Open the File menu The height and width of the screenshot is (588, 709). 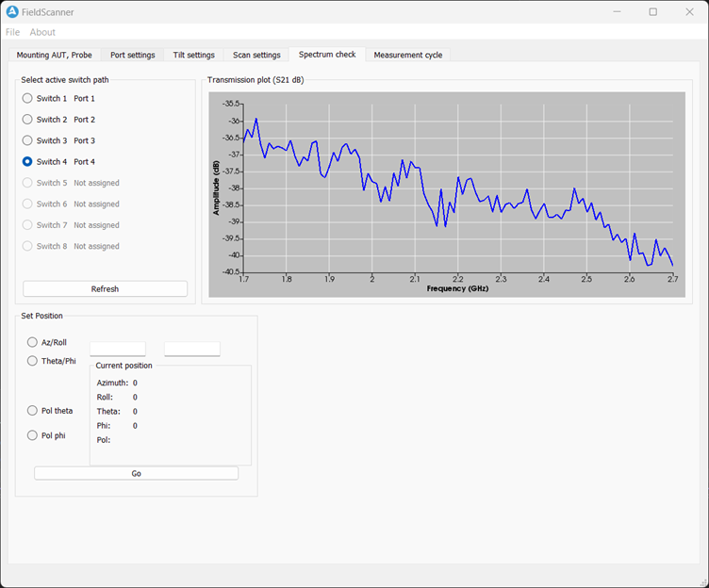[12, 32]
